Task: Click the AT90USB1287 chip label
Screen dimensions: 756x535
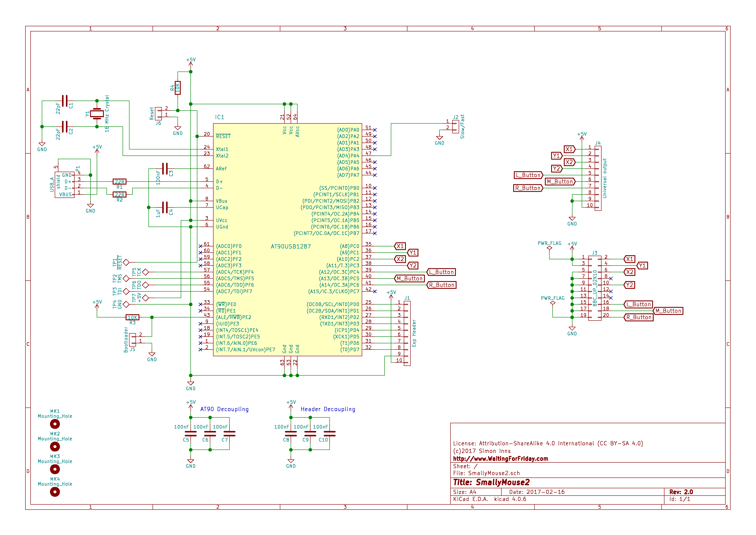Action: (x=290, y=246)
